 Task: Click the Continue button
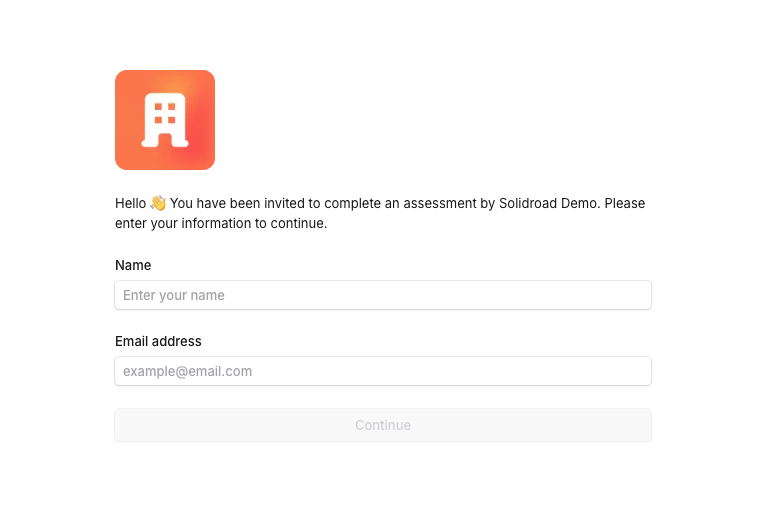[383, 425]
